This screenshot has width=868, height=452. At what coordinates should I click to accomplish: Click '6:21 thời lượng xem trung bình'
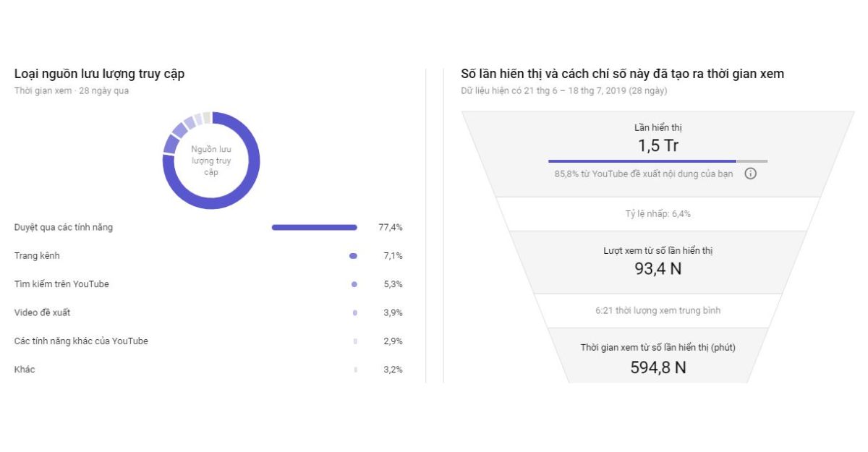tap(658, 310)
